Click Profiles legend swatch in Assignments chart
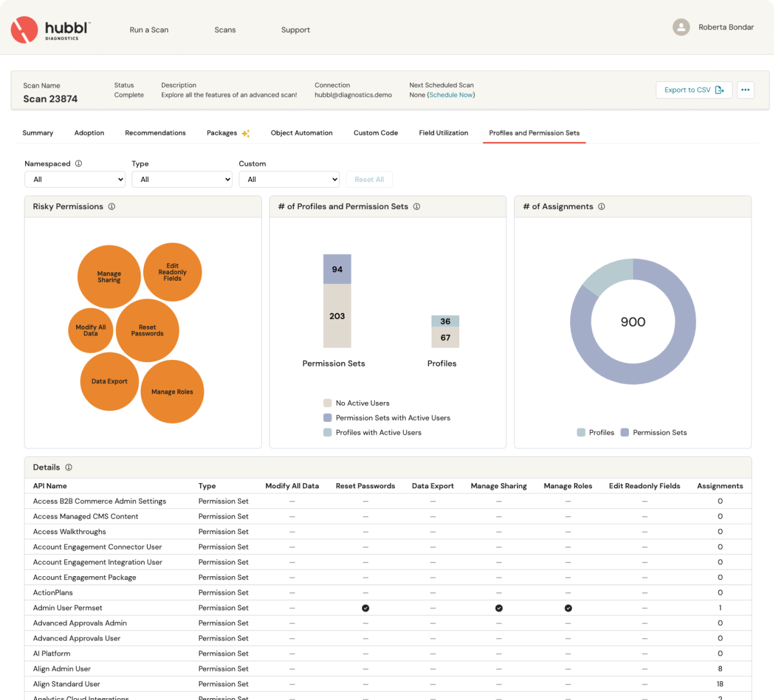 [581, 433]
